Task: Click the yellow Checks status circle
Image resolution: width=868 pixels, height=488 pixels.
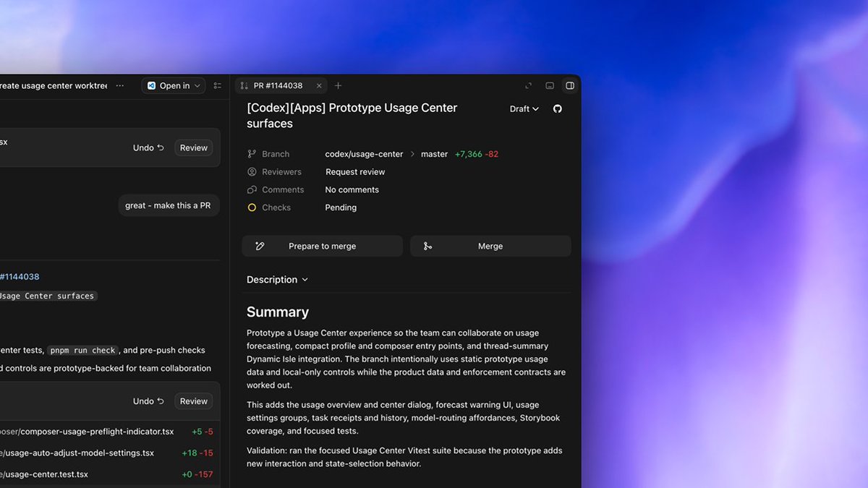Action: point(252,207)
